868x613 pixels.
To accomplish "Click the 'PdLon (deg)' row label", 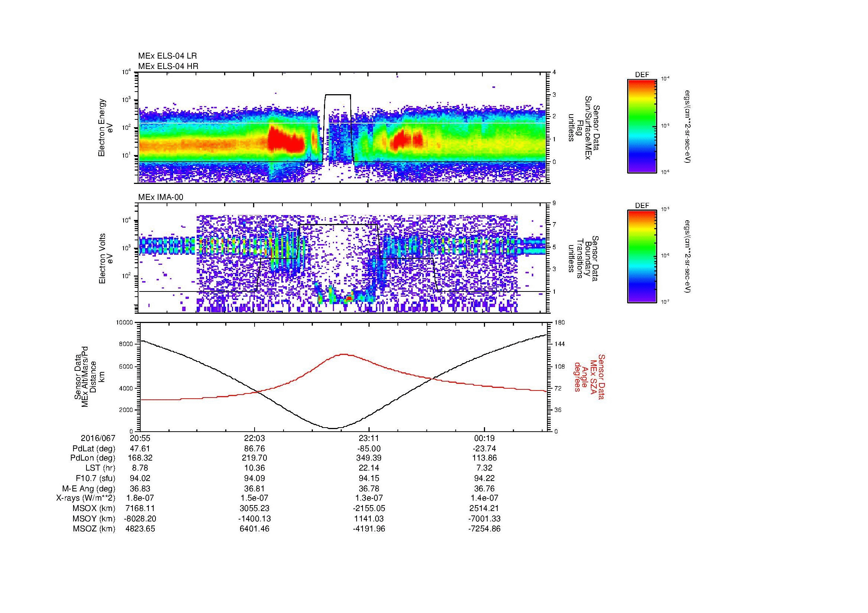I will 93,458.
